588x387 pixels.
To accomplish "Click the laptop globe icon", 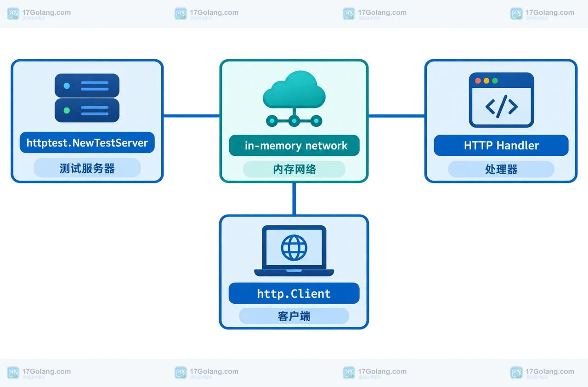I will tap(294, 250).
